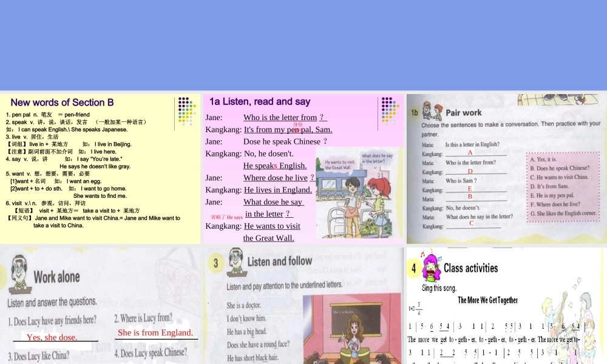Click the line "No, he dosen't."

pos(269,153)
